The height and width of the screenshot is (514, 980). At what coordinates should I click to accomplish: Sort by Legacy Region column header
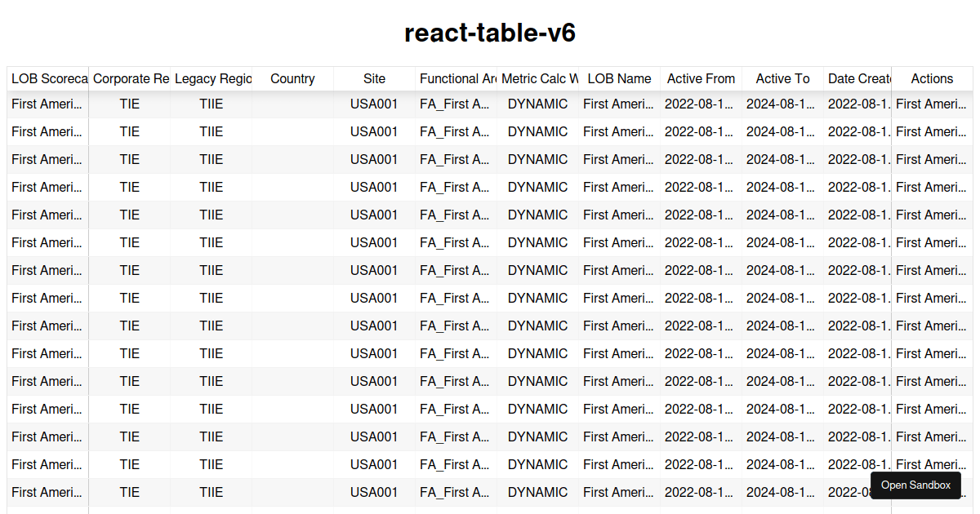click(x=212, y=78)
